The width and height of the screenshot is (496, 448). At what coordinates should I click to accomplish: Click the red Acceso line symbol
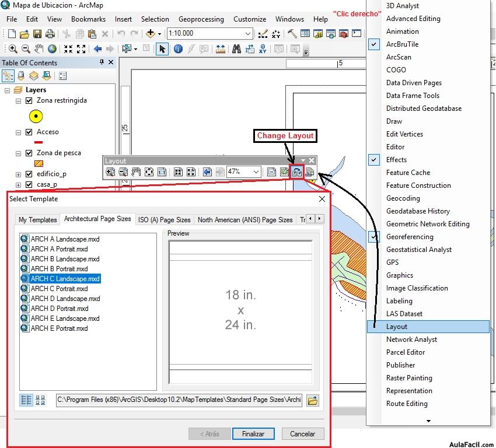pos(39,142)
